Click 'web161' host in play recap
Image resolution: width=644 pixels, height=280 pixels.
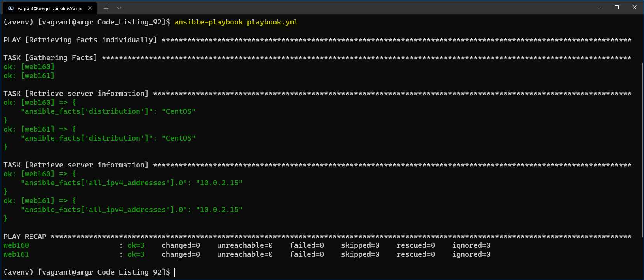tap(16, 254)
